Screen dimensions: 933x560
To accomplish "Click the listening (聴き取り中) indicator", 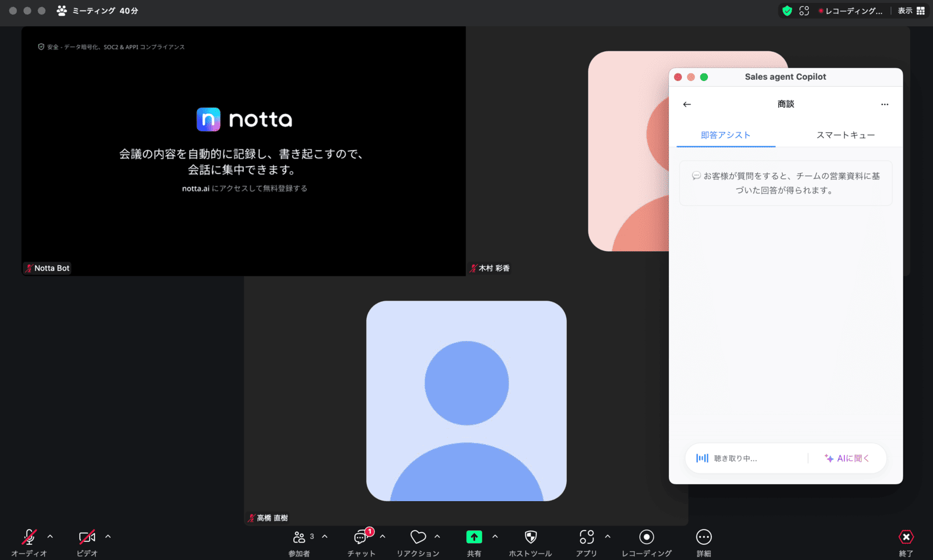I will 727,459.
